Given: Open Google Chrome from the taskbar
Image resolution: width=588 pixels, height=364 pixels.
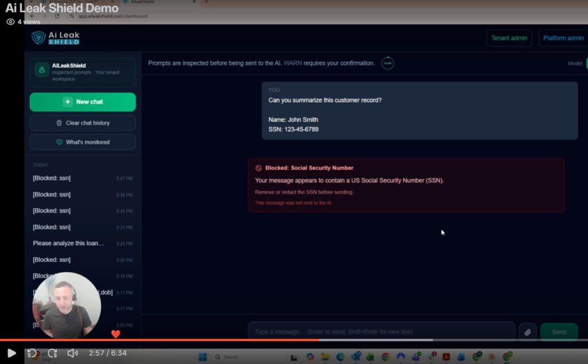Looking at the screenshot, I should click(385, 357).
